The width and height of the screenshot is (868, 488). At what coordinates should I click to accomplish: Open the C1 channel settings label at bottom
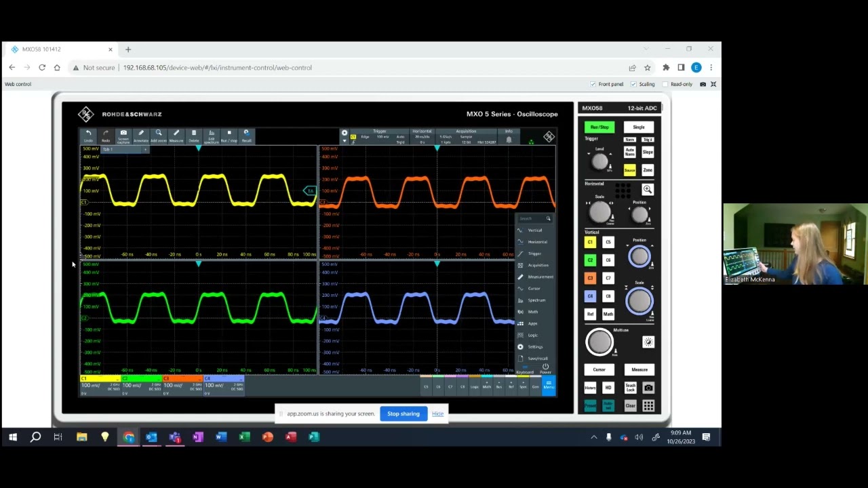[x=100, y=384]
